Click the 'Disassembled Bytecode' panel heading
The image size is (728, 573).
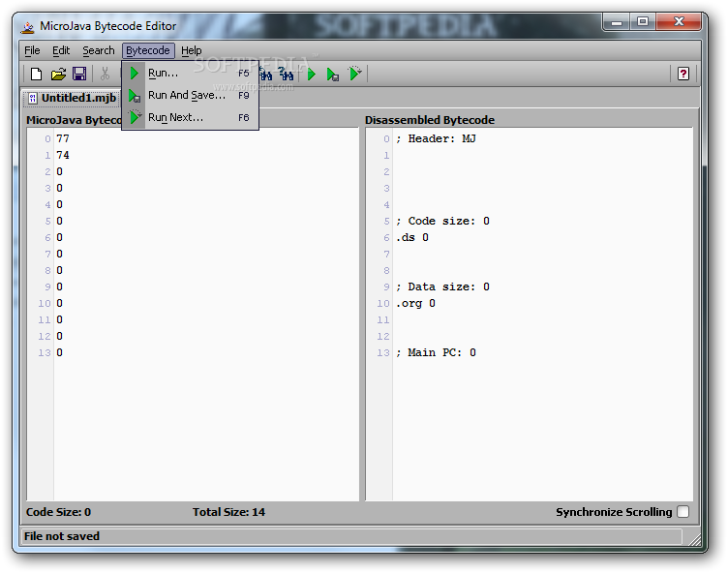point(430,120)
